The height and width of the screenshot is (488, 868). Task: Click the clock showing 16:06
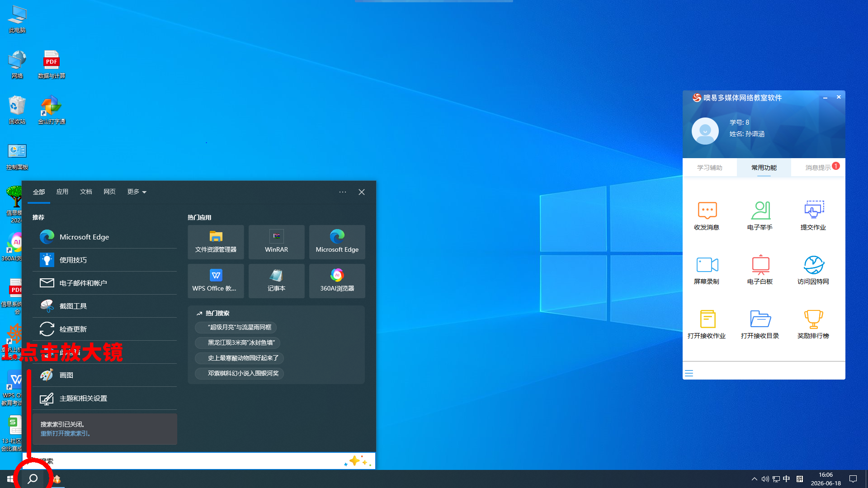click(826, 479)
